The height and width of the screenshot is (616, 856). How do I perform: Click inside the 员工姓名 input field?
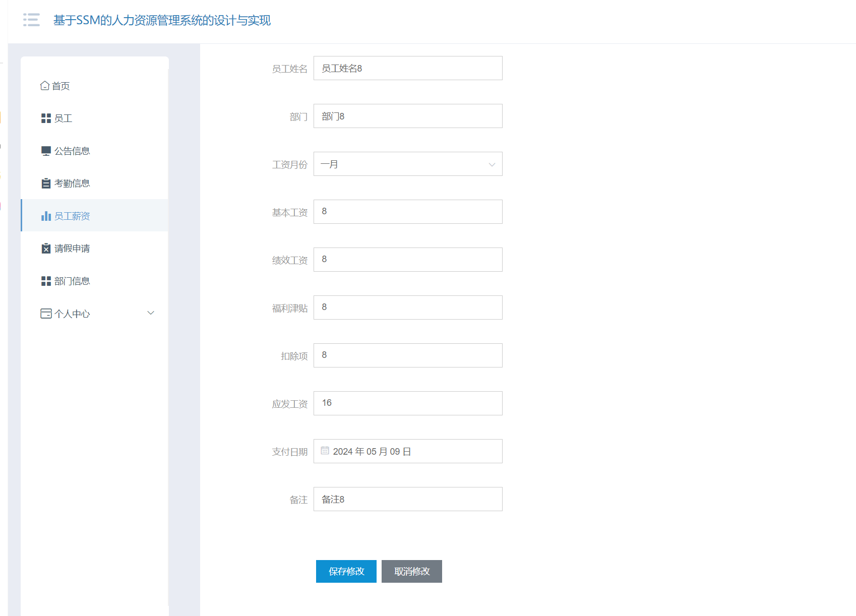[407, 68]
